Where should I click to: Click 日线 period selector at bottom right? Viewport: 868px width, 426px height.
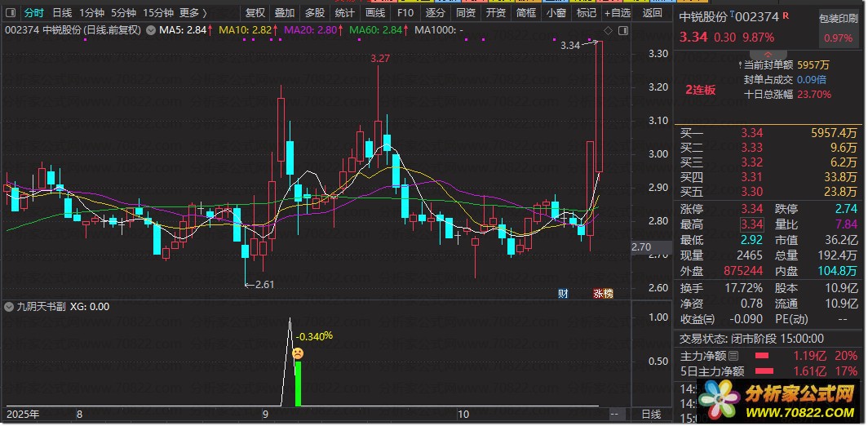tap(651, 415)
